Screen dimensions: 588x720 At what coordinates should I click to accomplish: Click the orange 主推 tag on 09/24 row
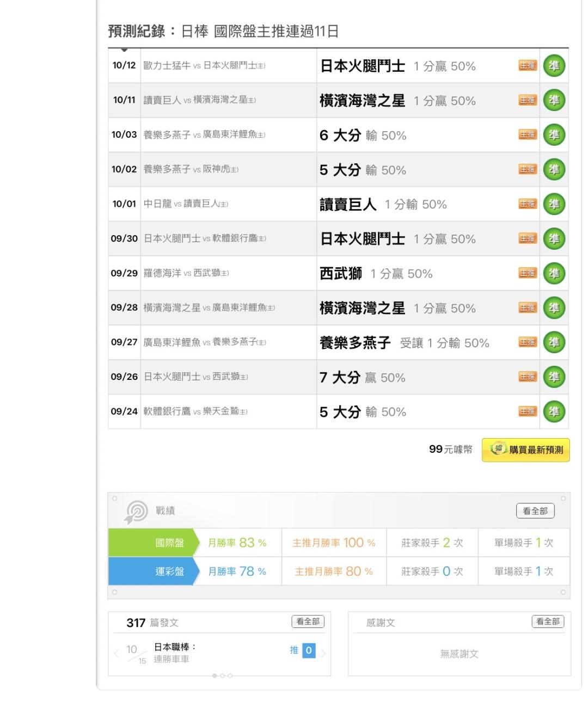[528, 411]
